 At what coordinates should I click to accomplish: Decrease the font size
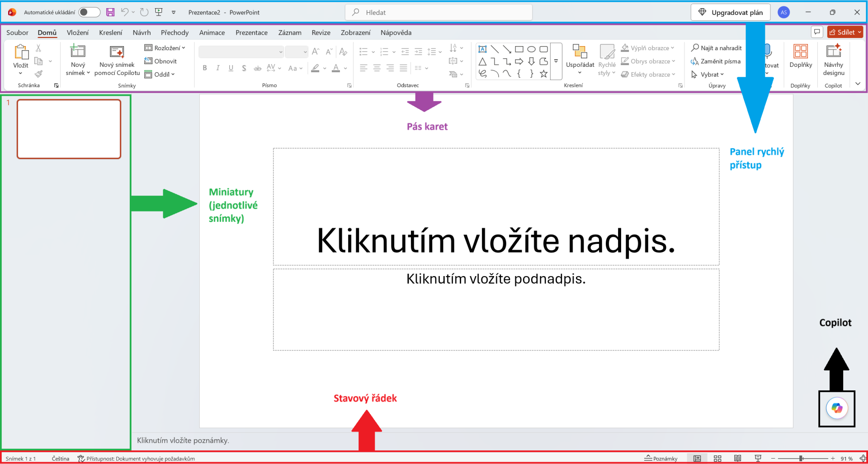click(x=329, y=52)
